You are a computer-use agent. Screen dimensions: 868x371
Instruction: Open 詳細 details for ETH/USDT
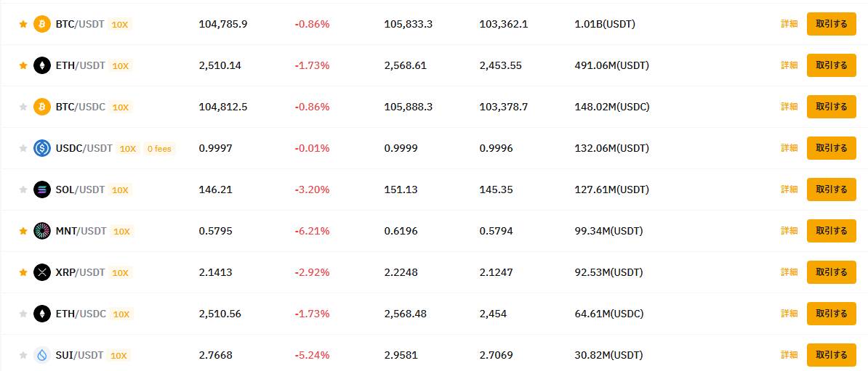789,65
